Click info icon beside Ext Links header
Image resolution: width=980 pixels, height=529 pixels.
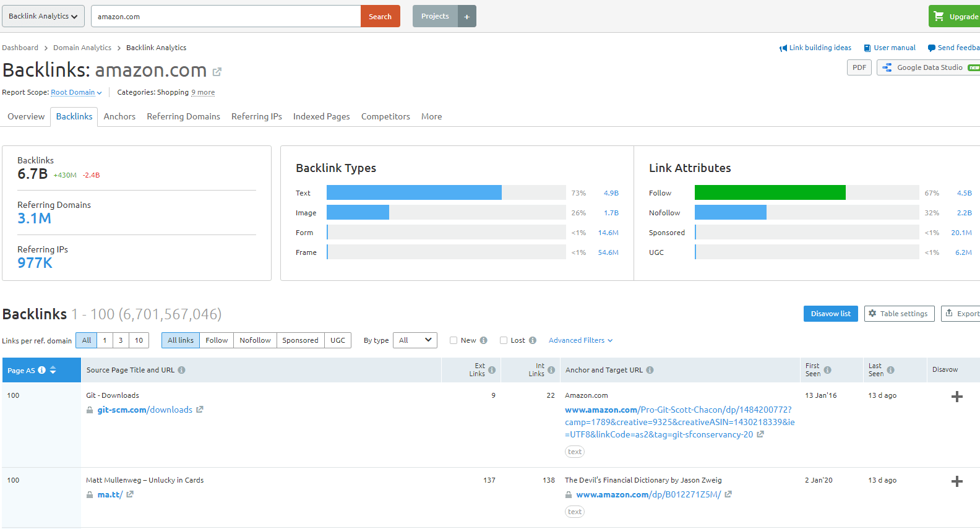[492, 370]
